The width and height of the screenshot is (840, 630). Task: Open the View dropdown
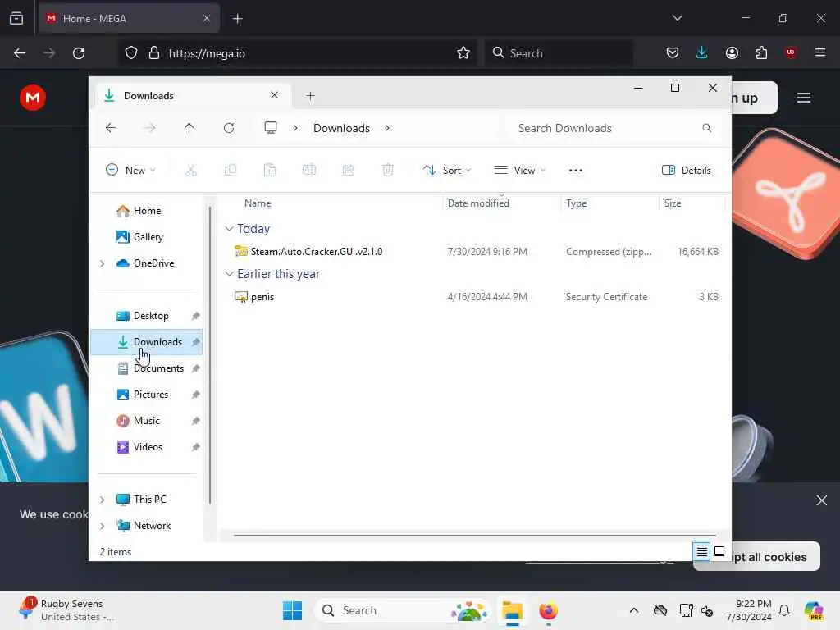click(x=520, y=171)
